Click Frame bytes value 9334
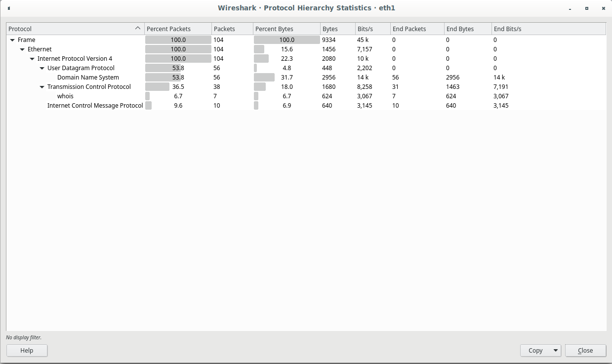Screen dimensions: 612x364 [x=328, y=40]
